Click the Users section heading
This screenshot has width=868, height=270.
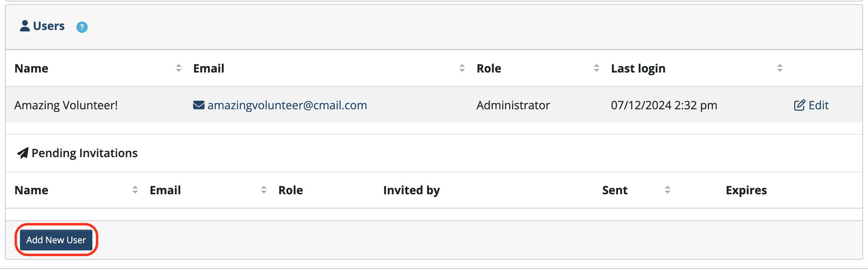tap(49, 26)
